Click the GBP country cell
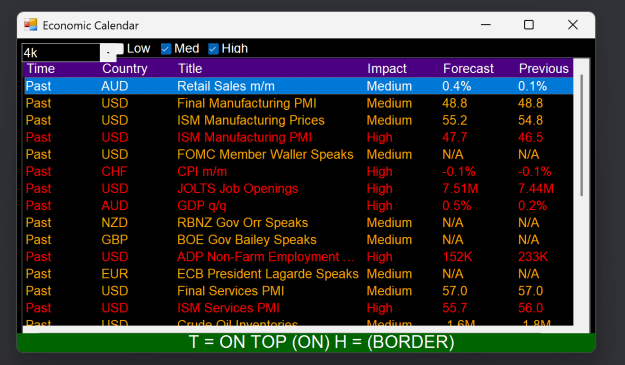Screen dimensions: 625x365 coord(114,240)
